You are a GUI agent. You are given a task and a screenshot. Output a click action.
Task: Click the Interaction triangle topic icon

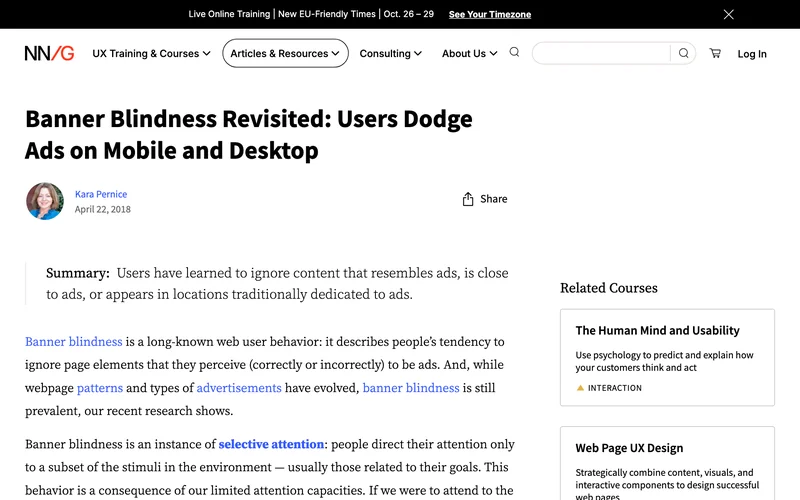click(580, 388)
